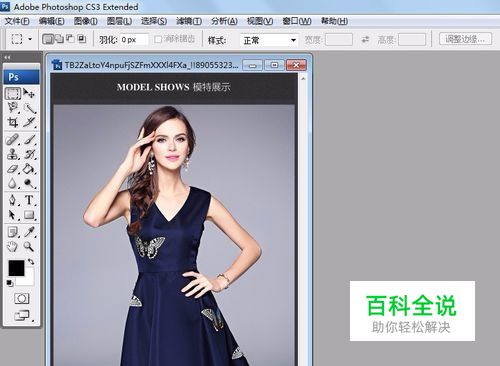Open the 样式 style dropdown
500x366 pixels.
(x=269, y=40)
